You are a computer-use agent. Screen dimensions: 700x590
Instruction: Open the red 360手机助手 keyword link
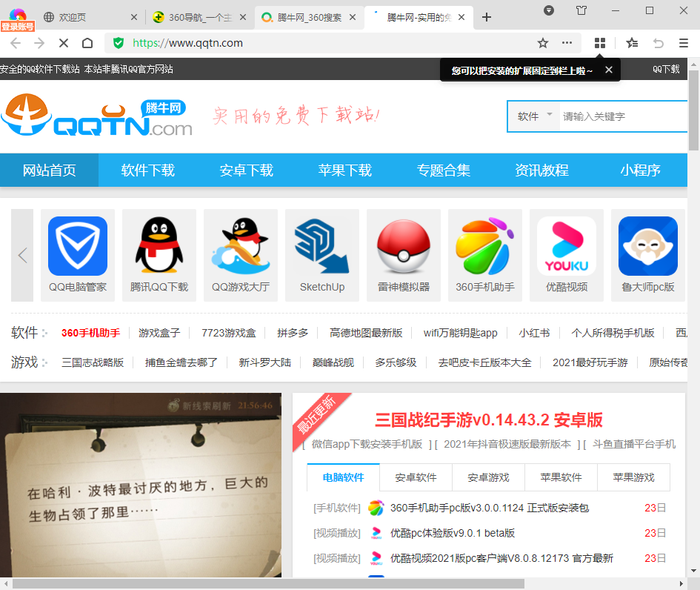coord(90,334)
